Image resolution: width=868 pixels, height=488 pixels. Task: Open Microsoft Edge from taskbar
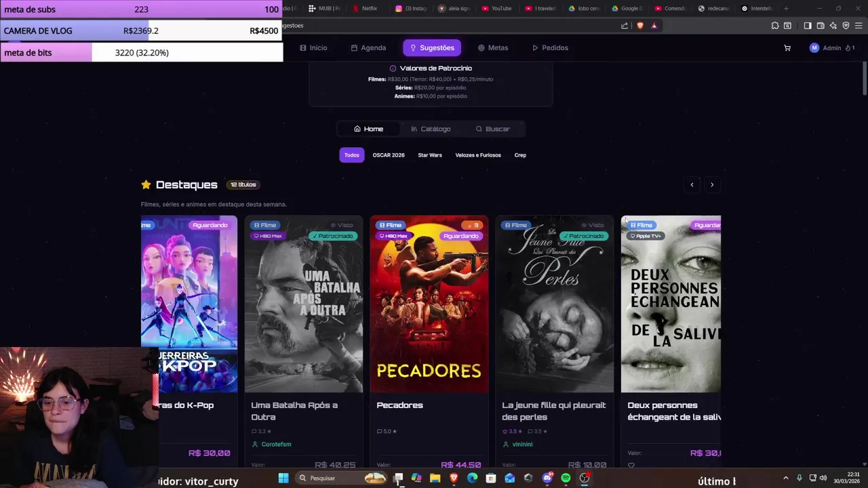click(472, 478)
